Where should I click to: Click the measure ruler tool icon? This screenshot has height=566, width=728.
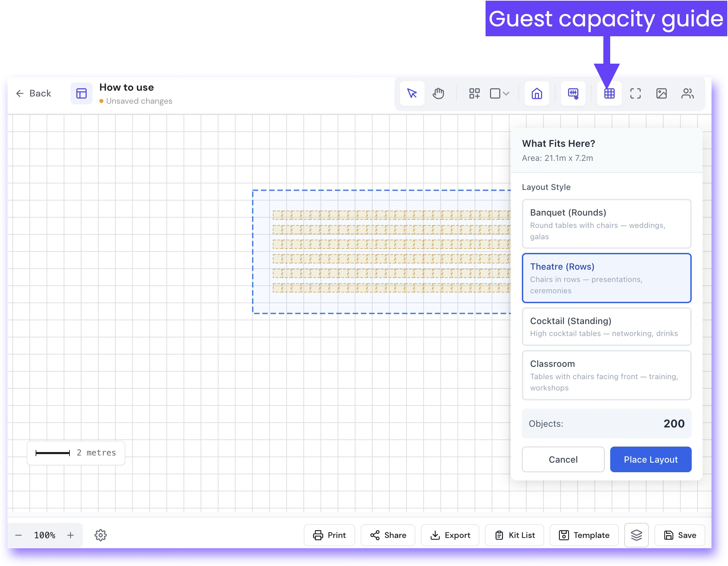coord(573,93)
